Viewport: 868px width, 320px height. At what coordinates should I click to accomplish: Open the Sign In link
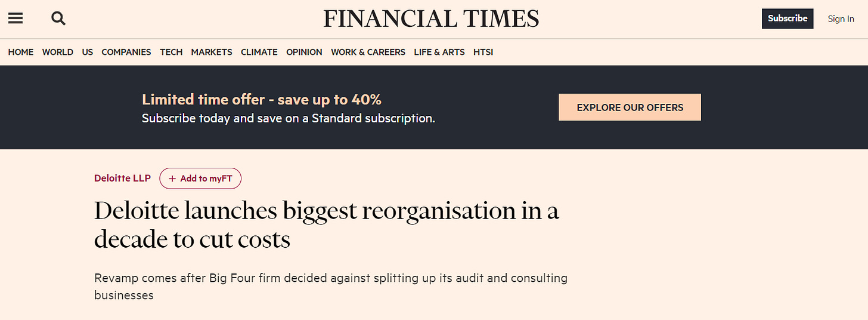841,19
